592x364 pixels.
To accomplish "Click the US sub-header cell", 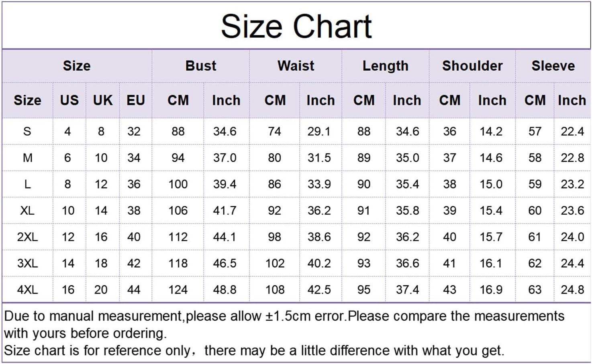I will coord(69,100).
